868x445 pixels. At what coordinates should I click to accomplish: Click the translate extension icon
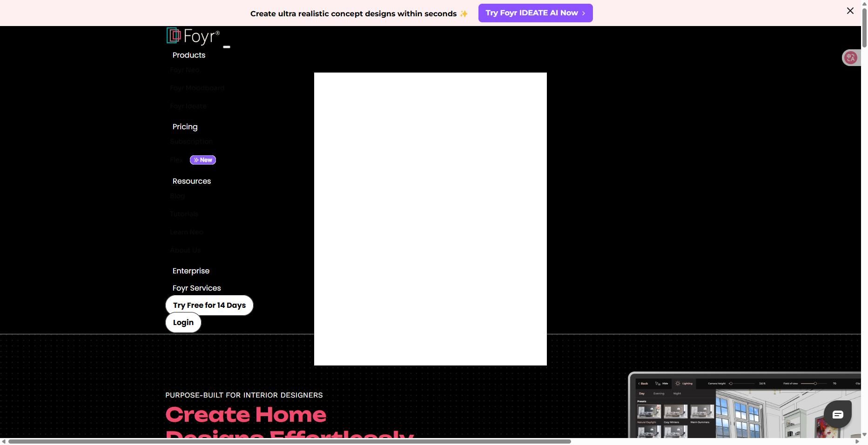coord(851,58)
